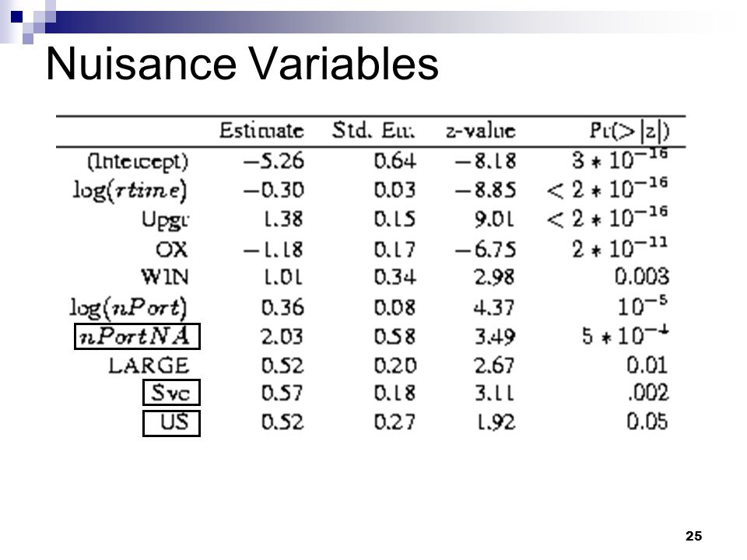Image resolution: width=747 pixels, height=560 pixels.
Task: Click the Pr(>|z|) column header
Action: (x=630, y=131)
